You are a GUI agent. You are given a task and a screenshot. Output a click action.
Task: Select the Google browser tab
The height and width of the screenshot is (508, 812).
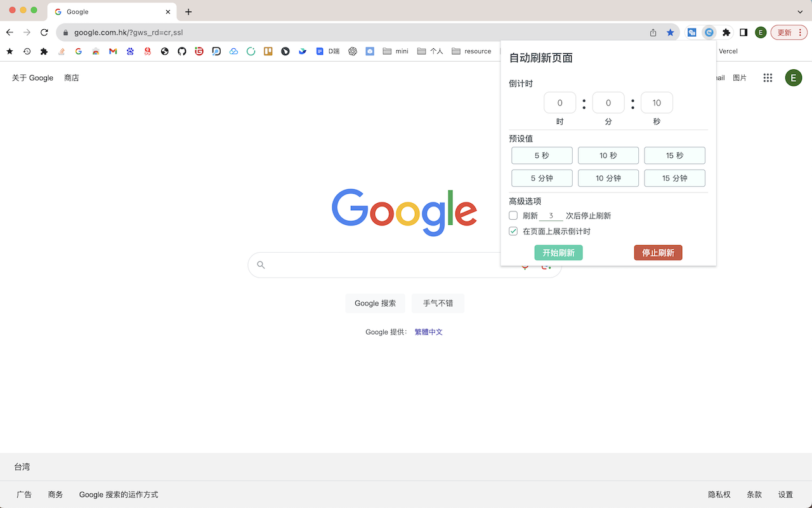click(112, 11)
